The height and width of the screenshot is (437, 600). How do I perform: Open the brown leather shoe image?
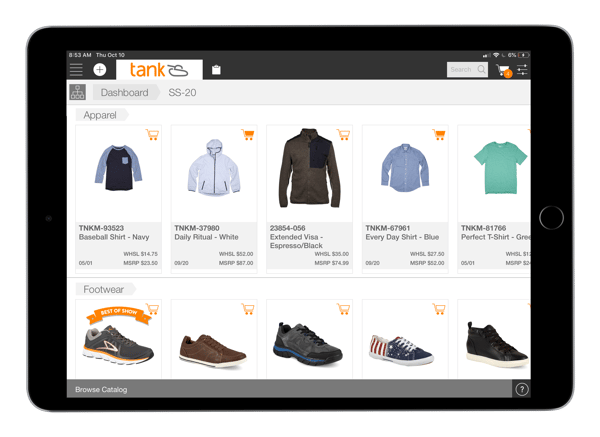213,351
